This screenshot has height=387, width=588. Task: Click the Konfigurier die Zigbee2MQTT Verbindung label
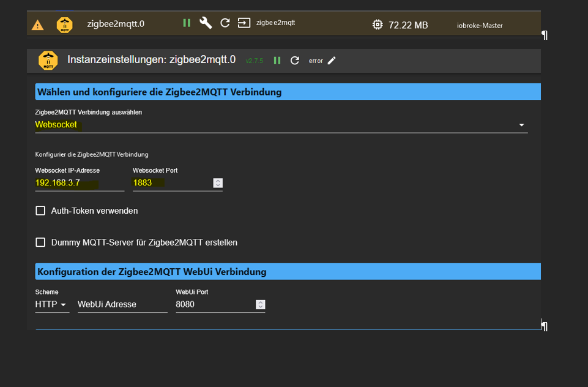(x=92, y=154)
